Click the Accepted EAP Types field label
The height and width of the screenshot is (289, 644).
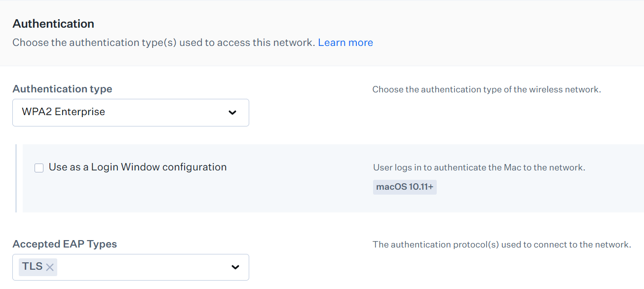tap(65, 244)
